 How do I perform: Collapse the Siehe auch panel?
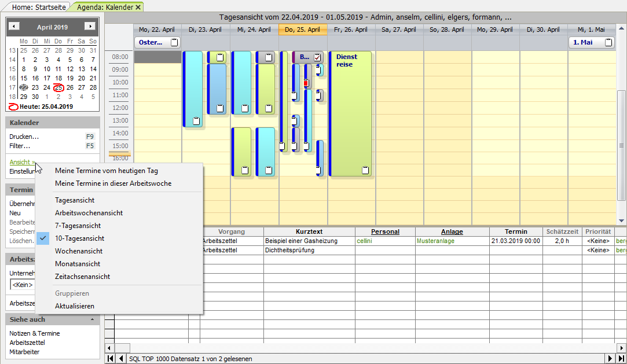click(93, 319)
